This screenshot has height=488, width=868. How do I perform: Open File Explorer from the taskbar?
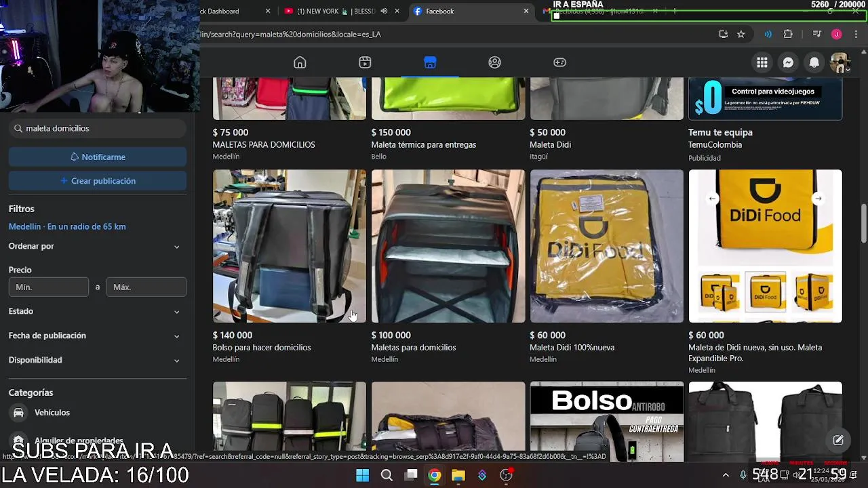pyautogui.click(x=458, y=475)
